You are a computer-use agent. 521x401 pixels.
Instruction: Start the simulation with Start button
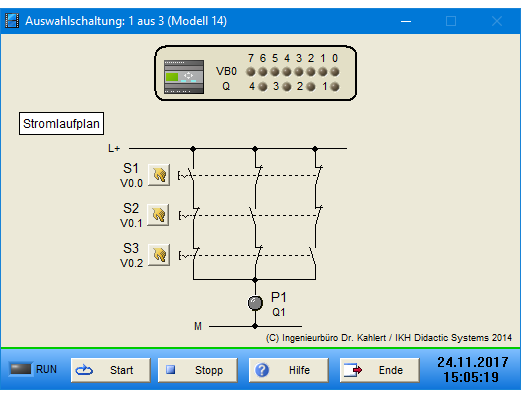[110, 370]
